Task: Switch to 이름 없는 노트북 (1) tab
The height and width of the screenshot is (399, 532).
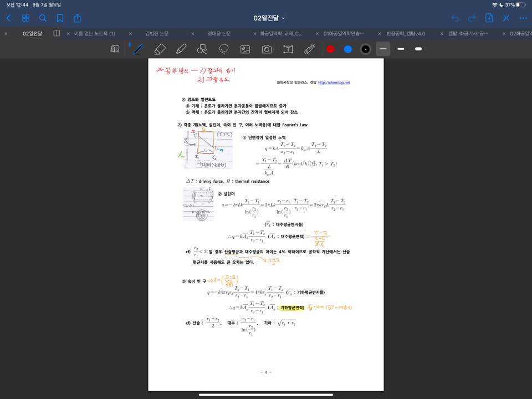Action: pos(94,34)
